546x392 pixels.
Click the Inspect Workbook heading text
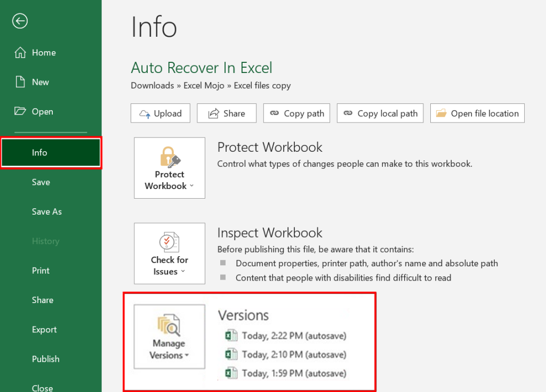pyautogui.click(x=270, y=233)
